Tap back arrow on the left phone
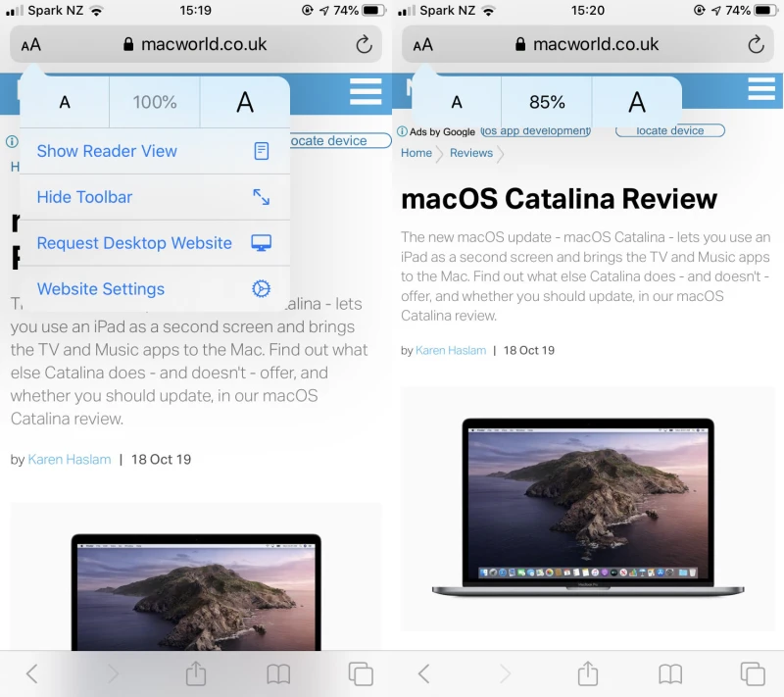 32,673
